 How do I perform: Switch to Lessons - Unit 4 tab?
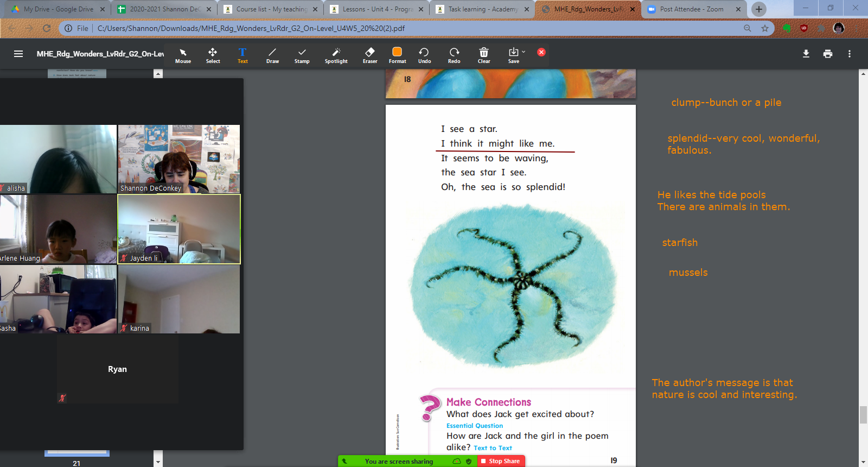click(x=376, y=9)
